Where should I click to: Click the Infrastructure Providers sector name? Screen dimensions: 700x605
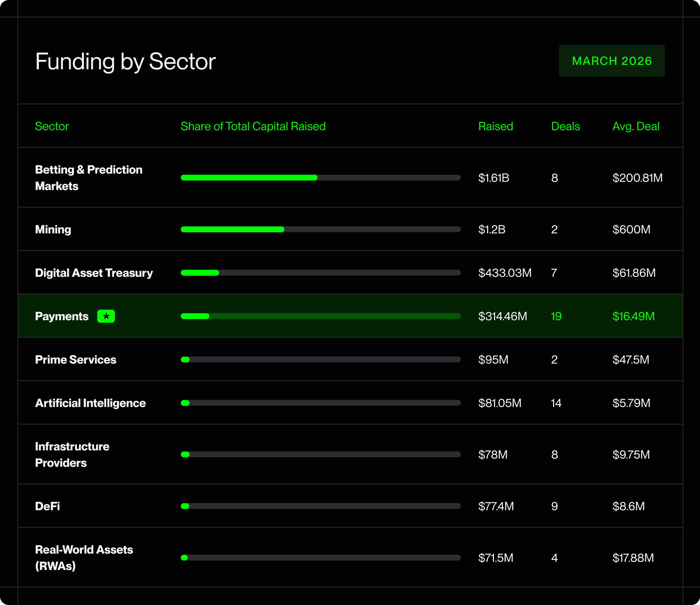(72, 454)
